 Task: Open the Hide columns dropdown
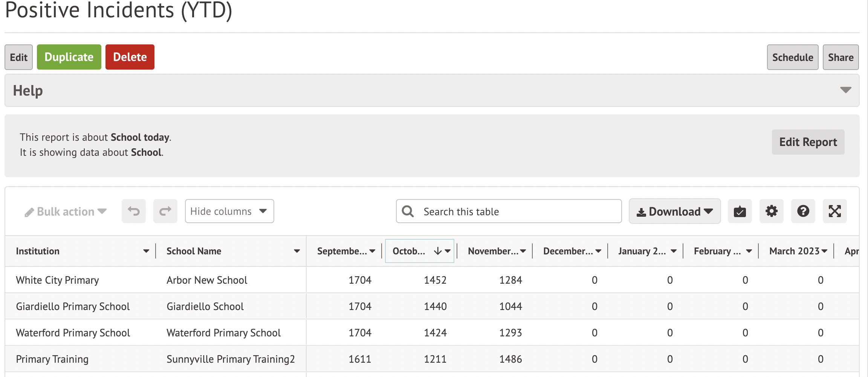click(x=229, y=211)
